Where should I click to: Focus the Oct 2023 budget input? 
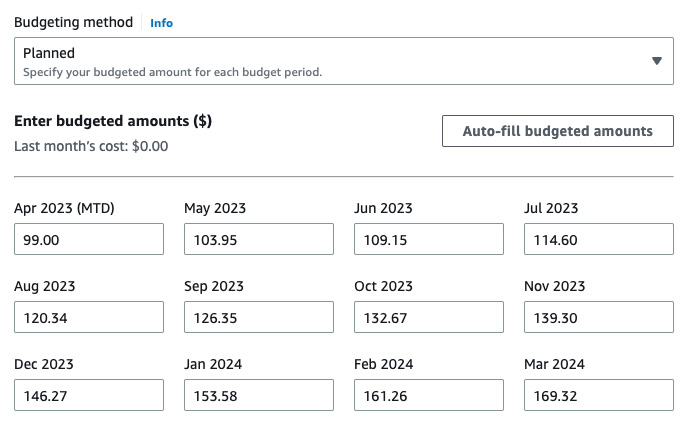[x=429, y=317]
